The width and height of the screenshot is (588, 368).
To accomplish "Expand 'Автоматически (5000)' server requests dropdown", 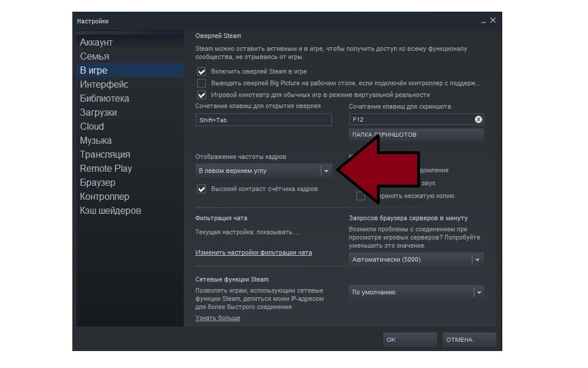I will [x=416, y=259].
